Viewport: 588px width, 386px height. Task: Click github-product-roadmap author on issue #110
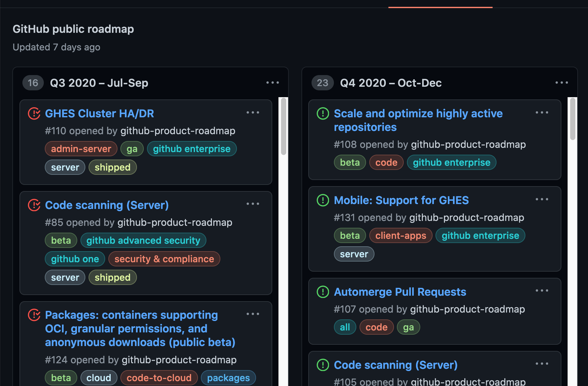point(178,131)
